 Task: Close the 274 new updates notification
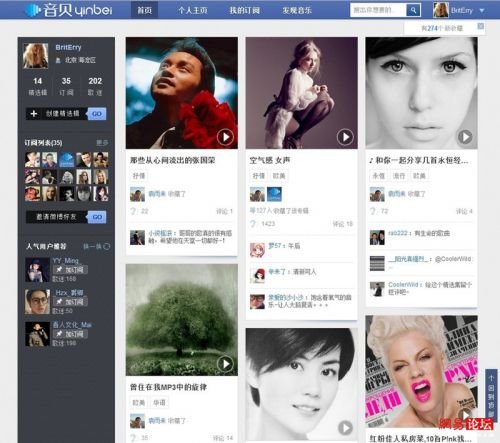480,26
